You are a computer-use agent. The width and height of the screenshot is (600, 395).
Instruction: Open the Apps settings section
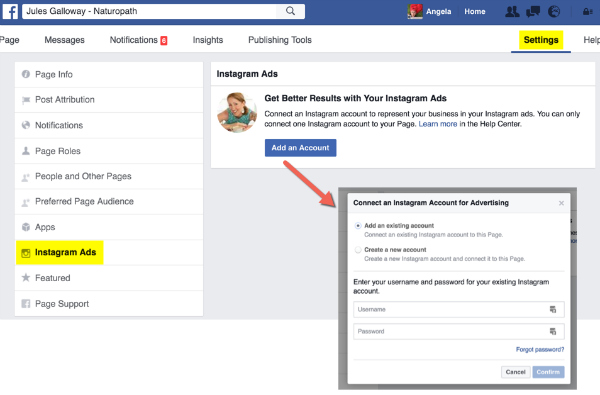(x=109, y=227)
